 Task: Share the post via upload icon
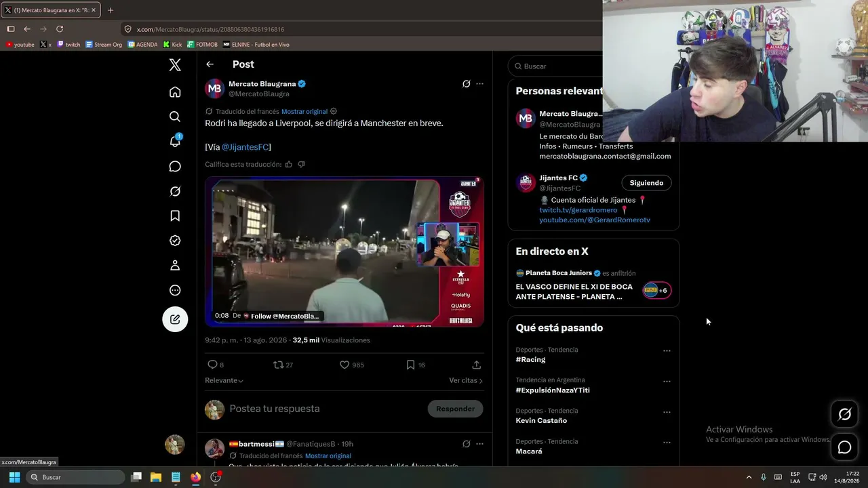click(477, 365)
